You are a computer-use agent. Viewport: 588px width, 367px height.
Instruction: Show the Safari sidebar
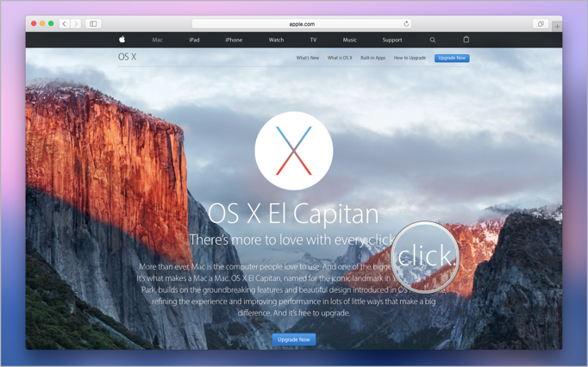point(93,23)
